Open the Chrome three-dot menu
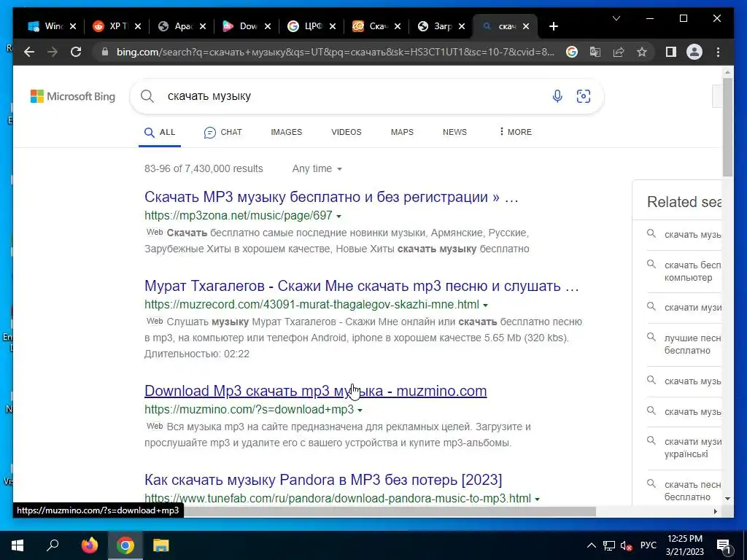The width and height of the screenshot is (747, 560). point(718,52)
